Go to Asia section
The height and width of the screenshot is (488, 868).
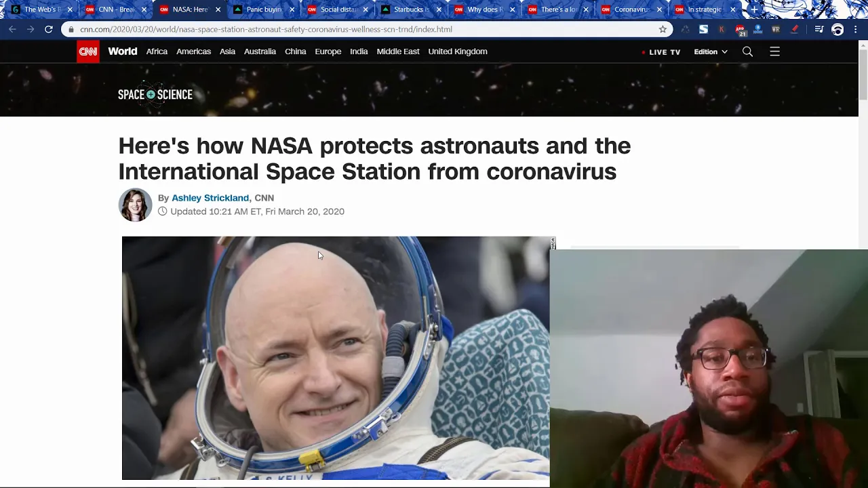(x=227, y=52)
